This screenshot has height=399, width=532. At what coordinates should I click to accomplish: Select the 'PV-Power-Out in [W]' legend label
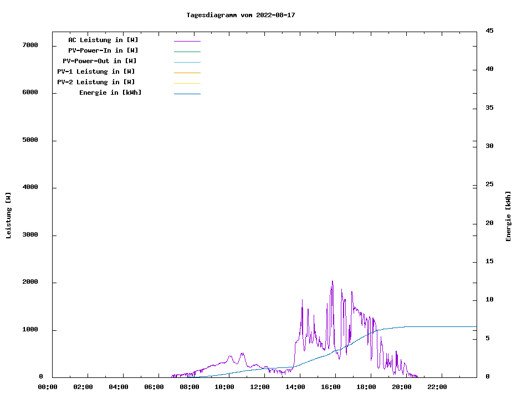[100, 61]
